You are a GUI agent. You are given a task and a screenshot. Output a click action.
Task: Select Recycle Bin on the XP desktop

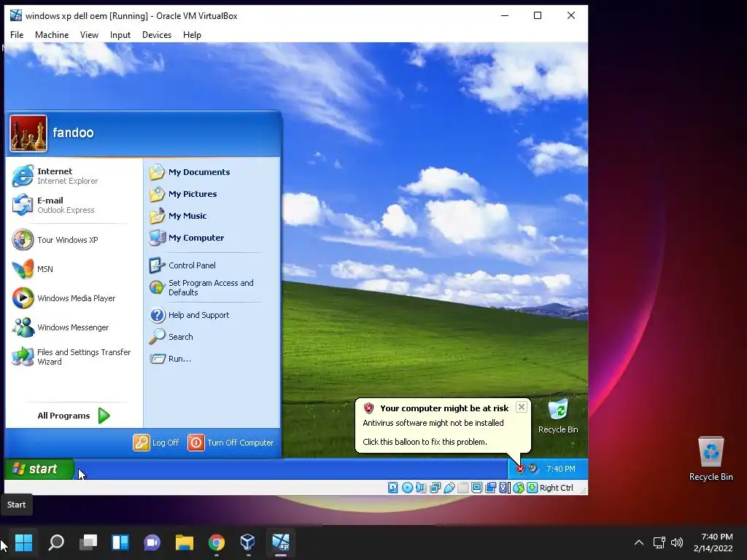coord(558,416)
